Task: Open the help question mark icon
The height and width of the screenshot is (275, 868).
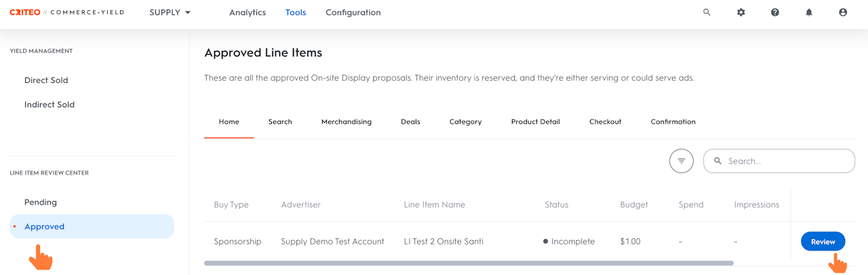Action: click(x=774, y=12)
